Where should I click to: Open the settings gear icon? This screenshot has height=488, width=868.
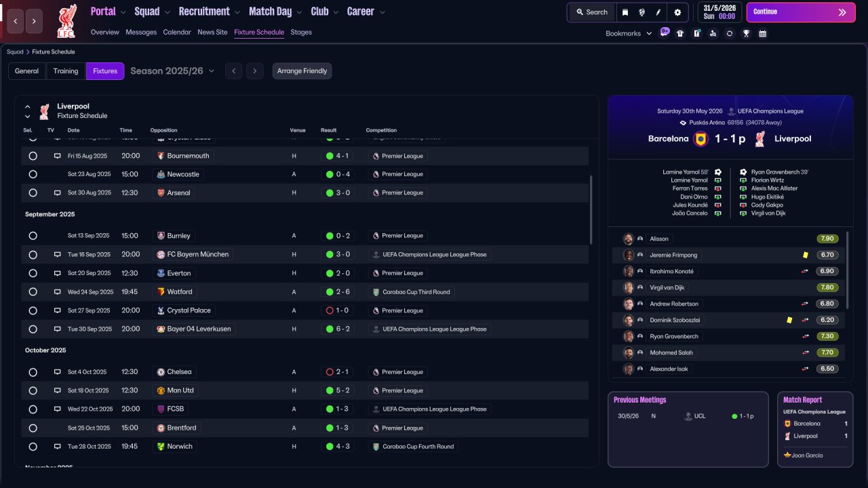point(677,12)
